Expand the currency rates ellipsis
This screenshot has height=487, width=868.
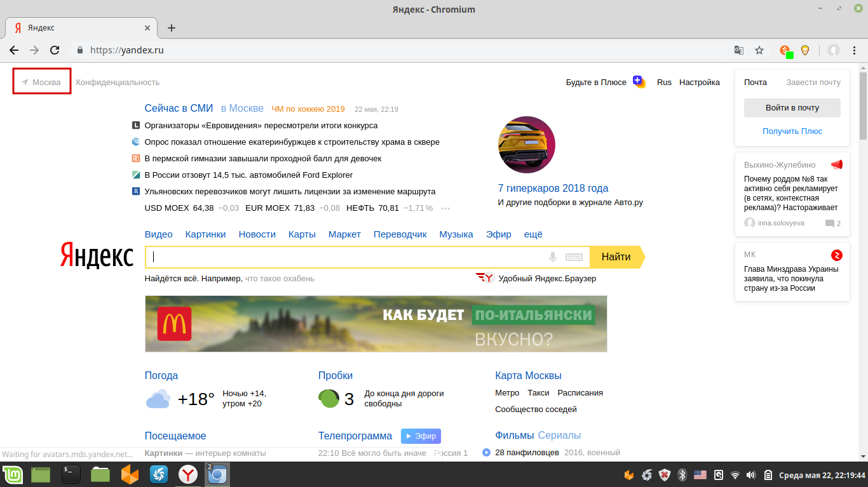point(445,208)
